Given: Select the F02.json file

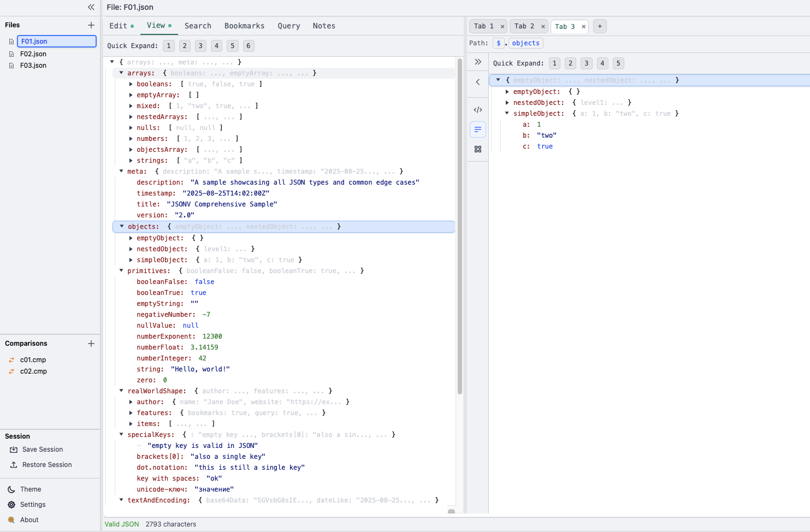Looking at the screenshot, I should tap(33, 54).
